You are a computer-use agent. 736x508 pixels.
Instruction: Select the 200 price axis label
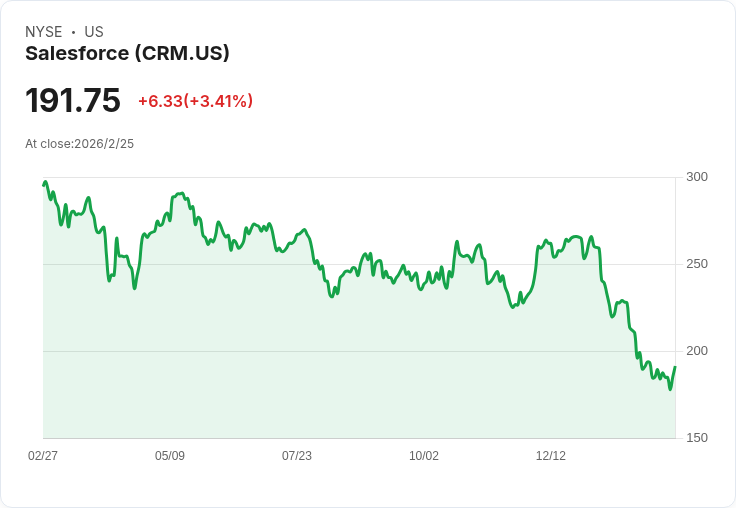(697, 351)
